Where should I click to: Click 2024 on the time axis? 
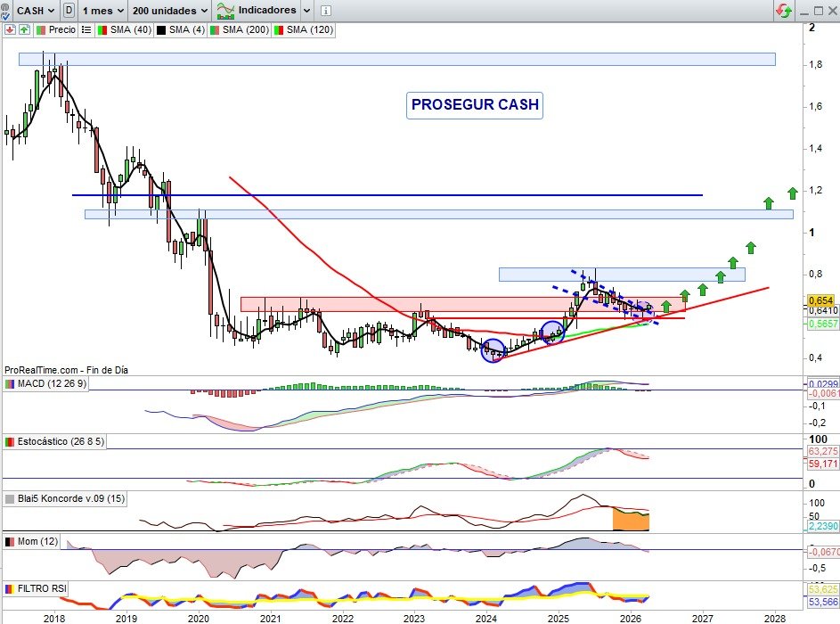tap(486, 618)
